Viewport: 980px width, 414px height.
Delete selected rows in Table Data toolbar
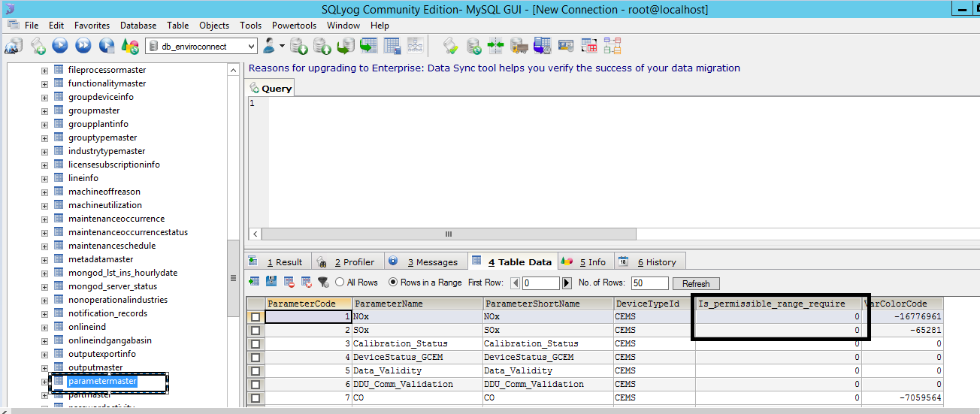click(288, 283)
